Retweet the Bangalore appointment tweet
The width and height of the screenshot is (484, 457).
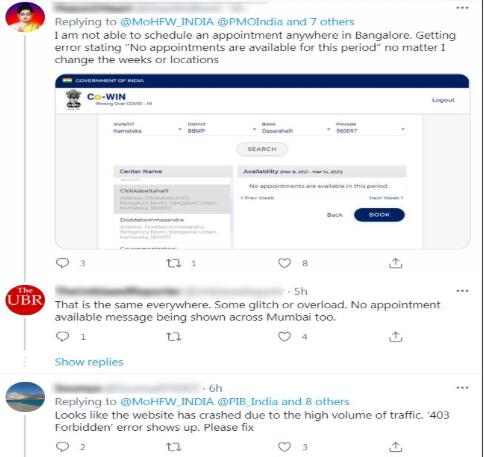174,263
